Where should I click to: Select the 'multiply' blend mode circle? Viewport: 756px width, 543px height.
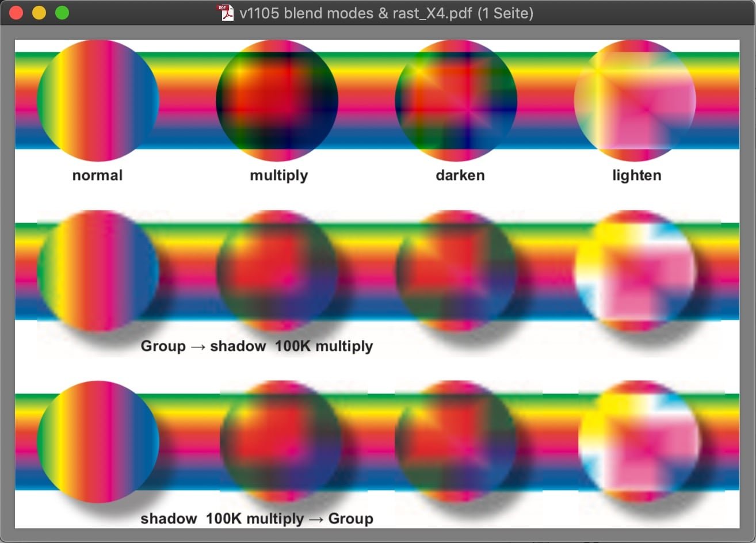coord(277,99)
